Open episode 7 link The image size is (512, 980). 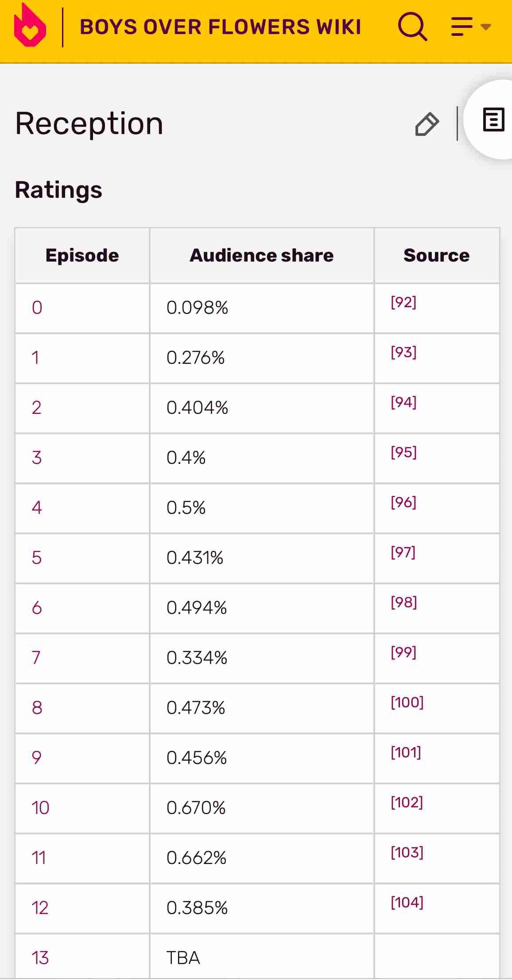[x=36, y=658]
